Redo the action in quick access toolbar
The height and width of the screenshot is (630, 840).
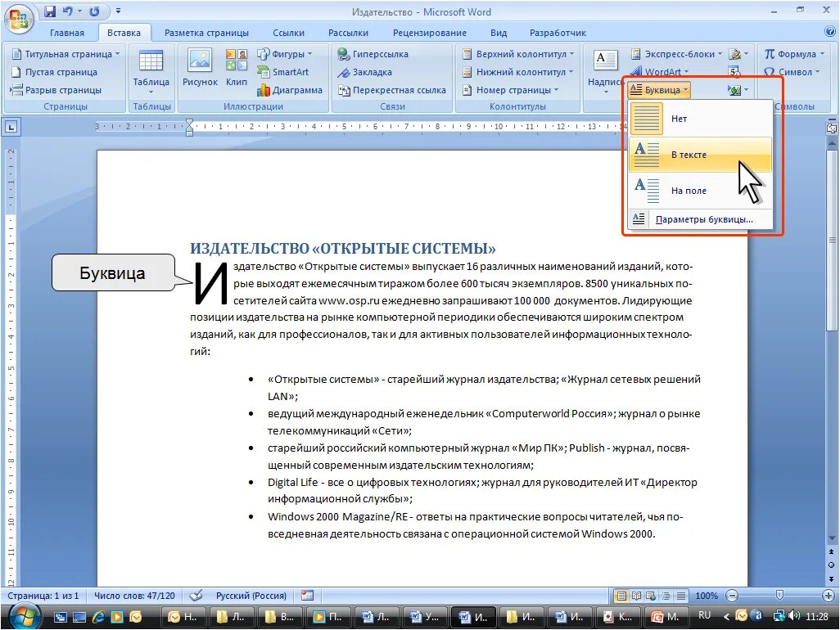94,11
